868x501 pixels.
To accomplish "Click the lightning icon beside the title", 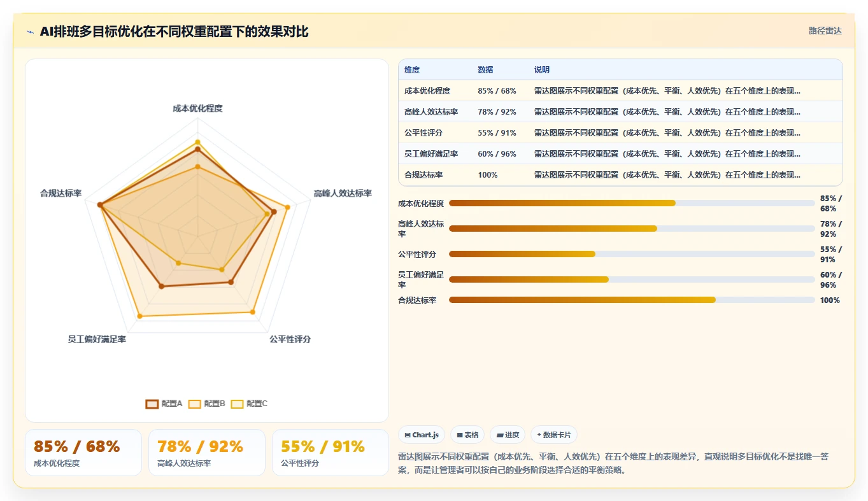I will (x=30, y=32).
